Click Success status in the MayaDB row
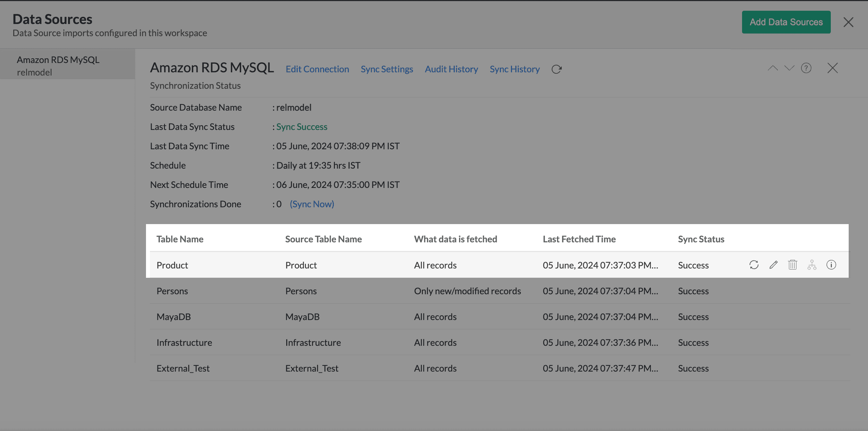 pyautogui.click(x=693, y=317)
